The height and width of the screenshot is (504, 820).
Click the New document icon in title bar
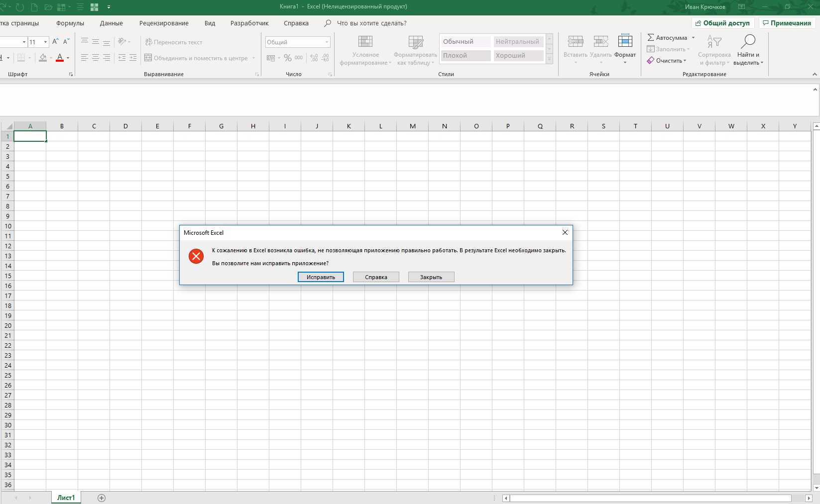[x=34, y=7]
